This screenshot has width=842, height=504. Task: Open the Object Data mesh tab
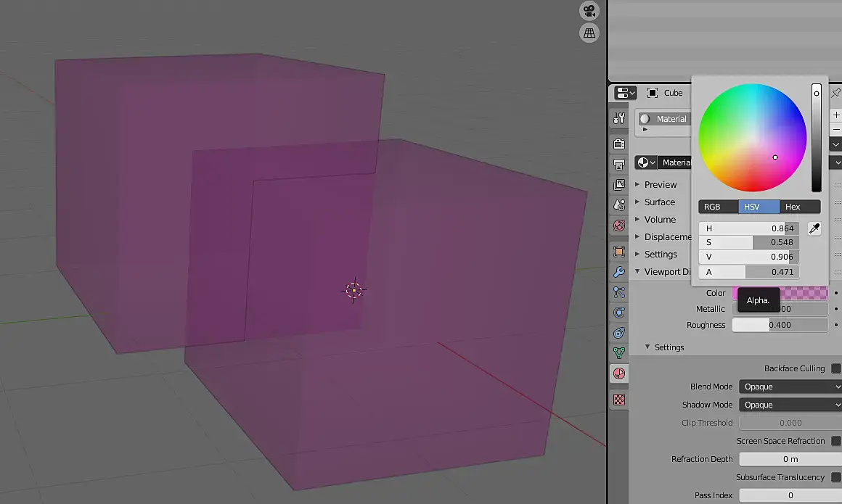(619, 352)
